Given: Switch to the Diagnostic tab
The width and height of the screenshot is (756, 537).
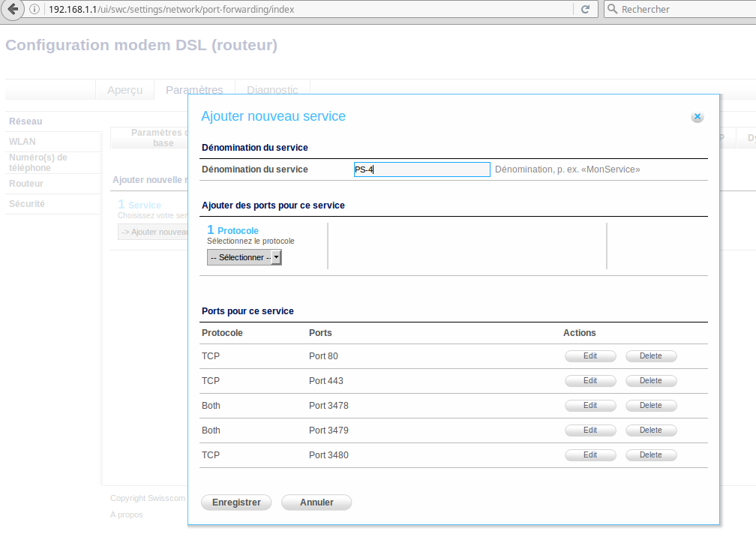Looking at the screenshot, I should click(x=272, y=90).
